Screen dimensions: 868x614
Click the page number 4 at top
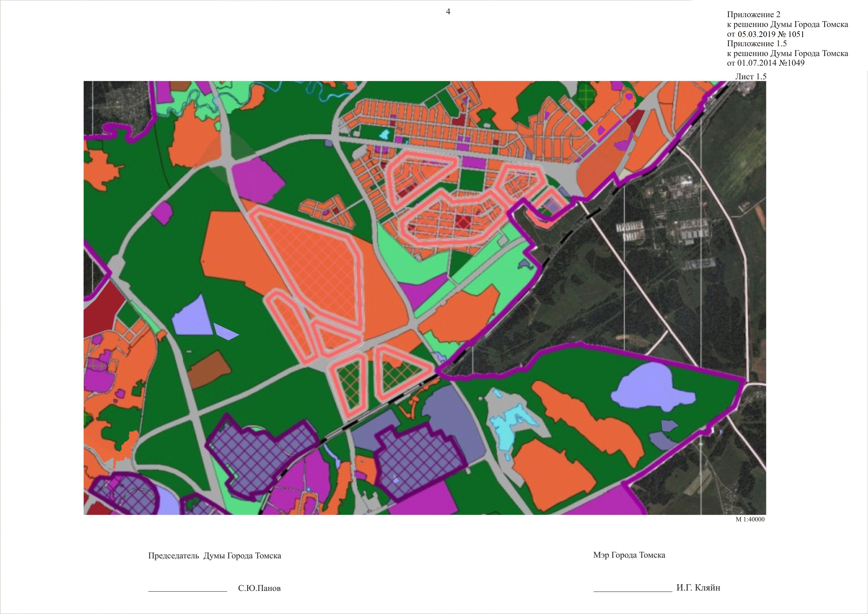tap(448, 12)
